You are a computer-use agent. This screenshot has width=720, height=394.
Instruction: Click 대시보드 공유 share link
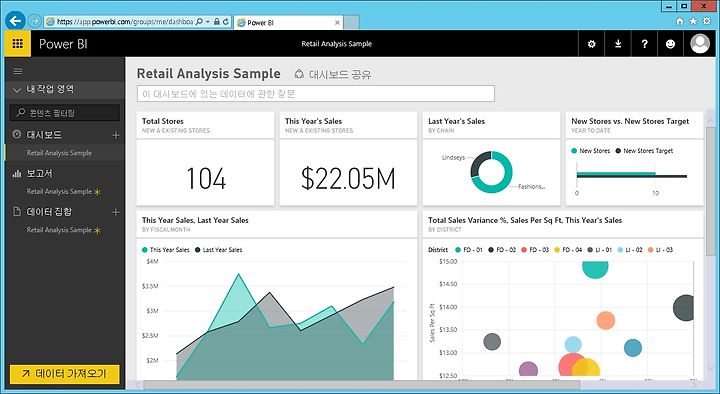(x=333, y=74)
